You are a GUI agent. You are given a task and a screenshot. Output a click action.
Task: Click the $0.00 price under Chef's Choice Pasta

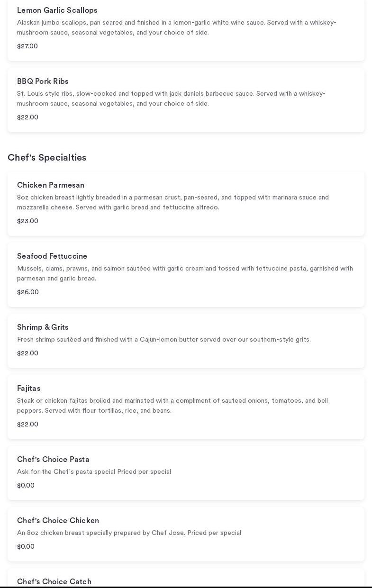tap(26, 486)
